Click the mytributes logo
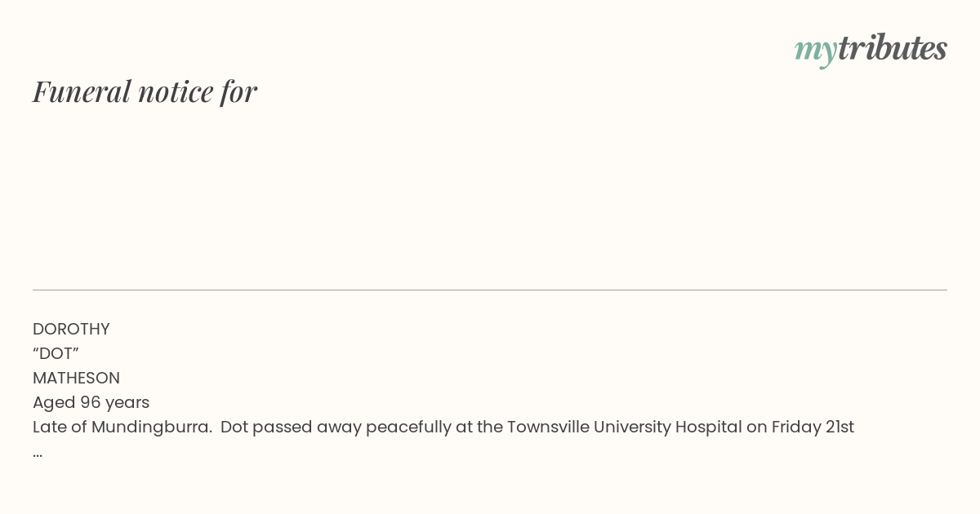This screenshot has height=514, width=980. click(x=871, y=49)
